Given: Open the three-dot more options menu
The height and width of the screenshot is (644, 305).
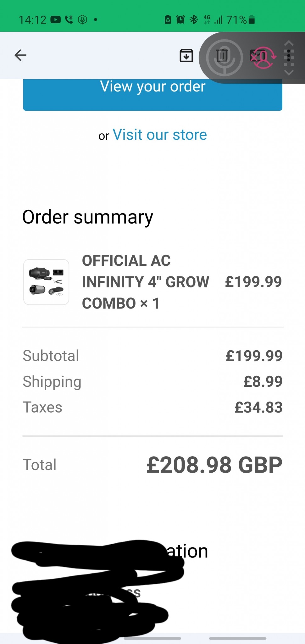Looking at the screenshot, I should coord(289,57).
